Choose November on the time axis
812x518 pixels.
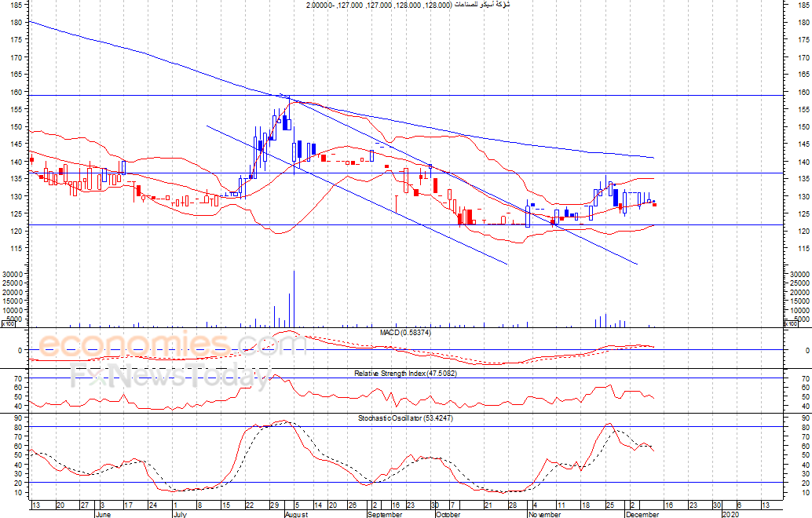[x=544, y=515]
